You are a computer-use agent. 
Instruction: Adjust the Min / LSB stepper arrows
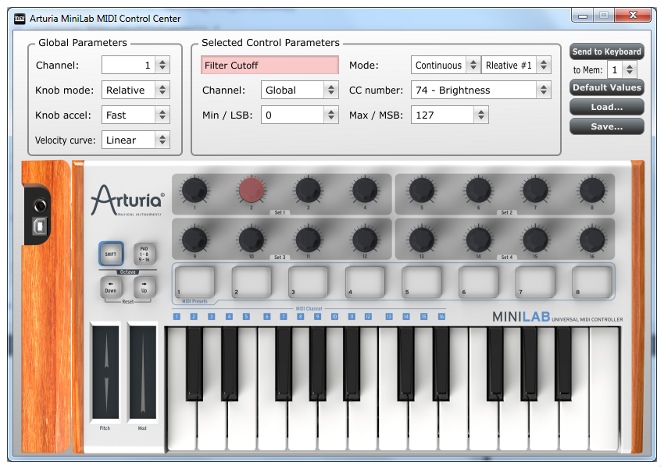pos(331,115)
